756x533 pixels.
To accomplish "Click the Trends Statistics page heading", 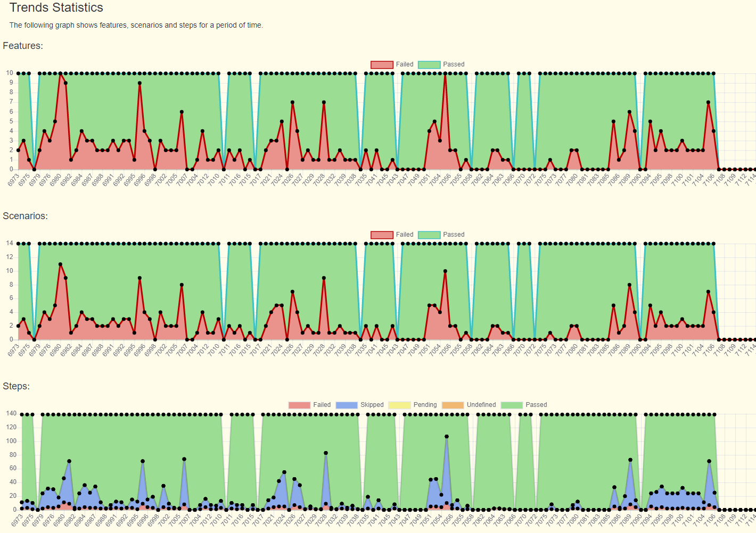I will click(x=56, y=8).
